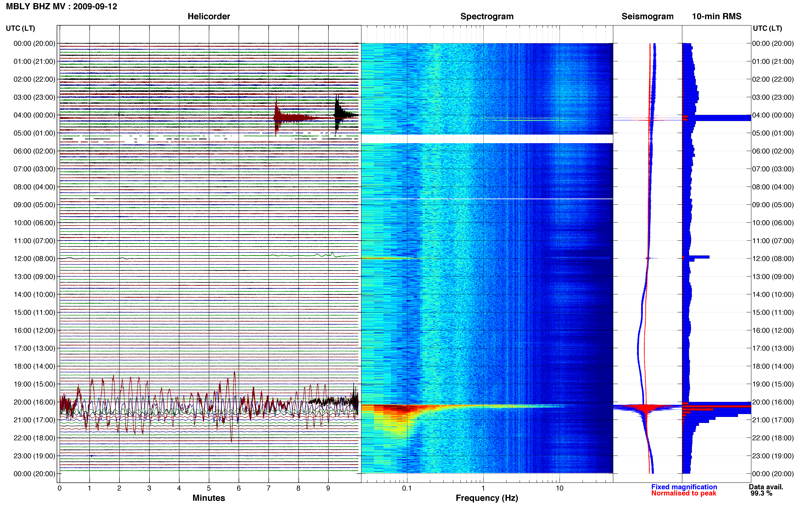
Task: Click left time label 20:00 (16:00)
Action: [x=34, y=402]
